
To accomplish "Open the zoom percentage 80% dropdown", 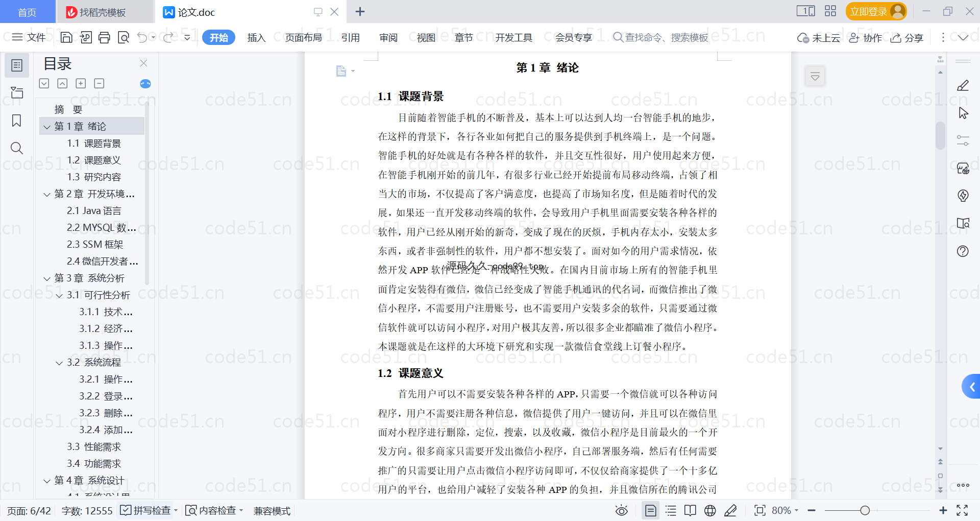I will tap(785, 510).
